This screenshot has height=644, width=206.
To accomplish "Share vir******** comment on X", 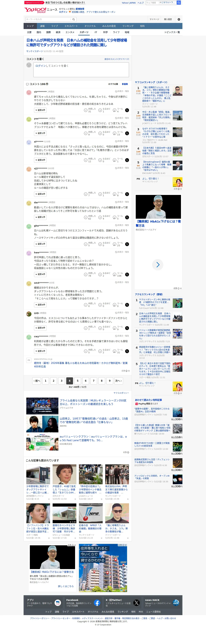I will tap(127, 110).
